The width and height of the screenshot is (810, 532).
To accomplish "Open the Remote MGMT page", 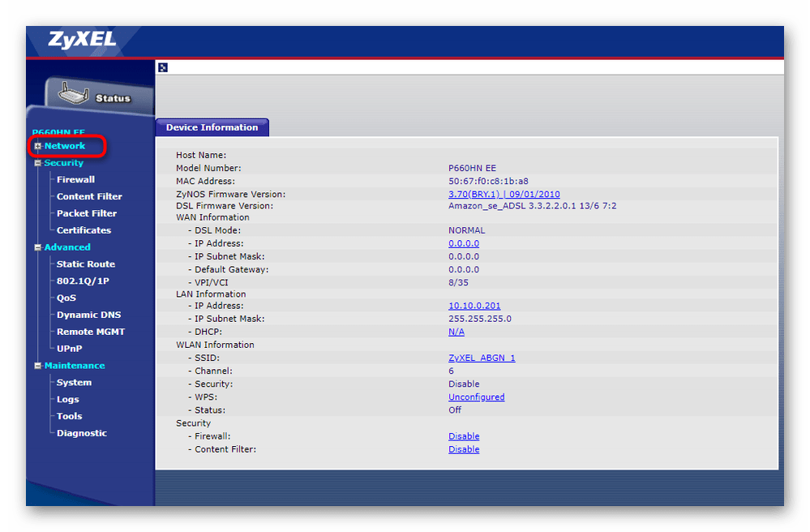I will pyautogui.click(x=90, y=332).
